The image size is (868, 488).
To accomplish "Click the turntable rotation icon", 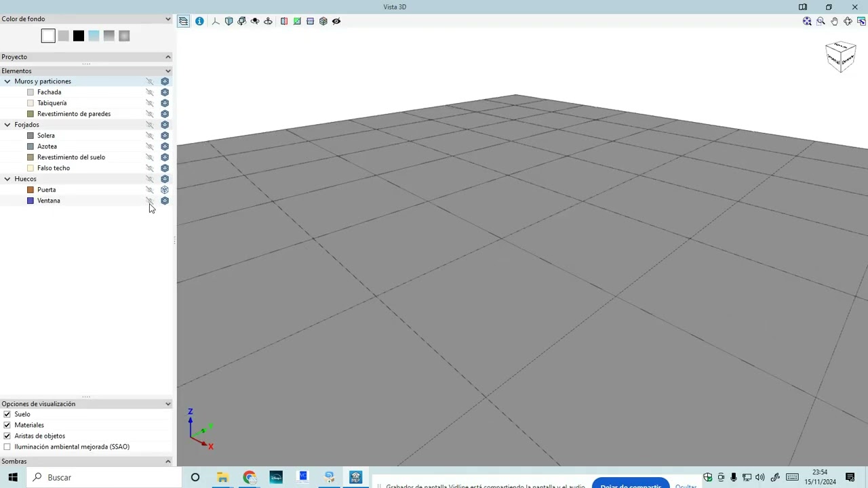I will (x=268, y=21).
